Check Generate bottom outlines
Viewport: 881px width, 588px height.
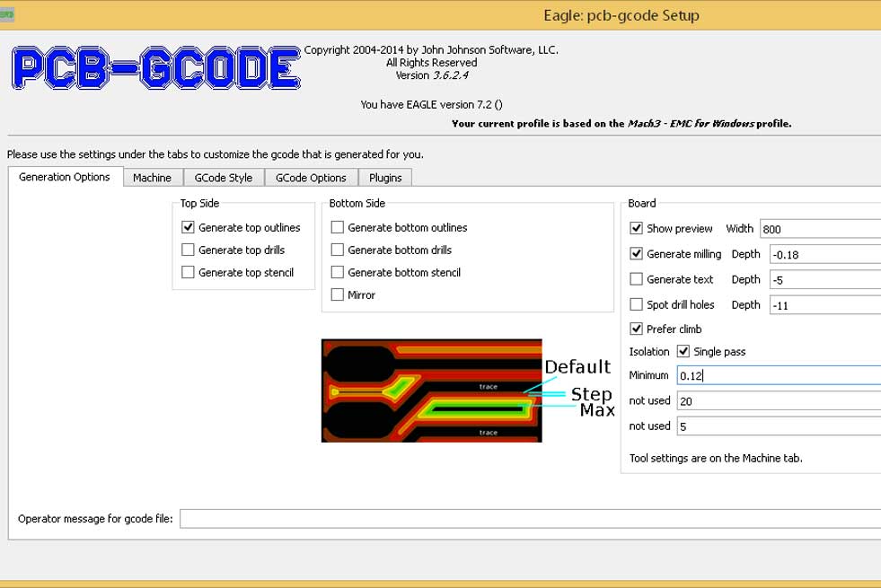(337, 227)
